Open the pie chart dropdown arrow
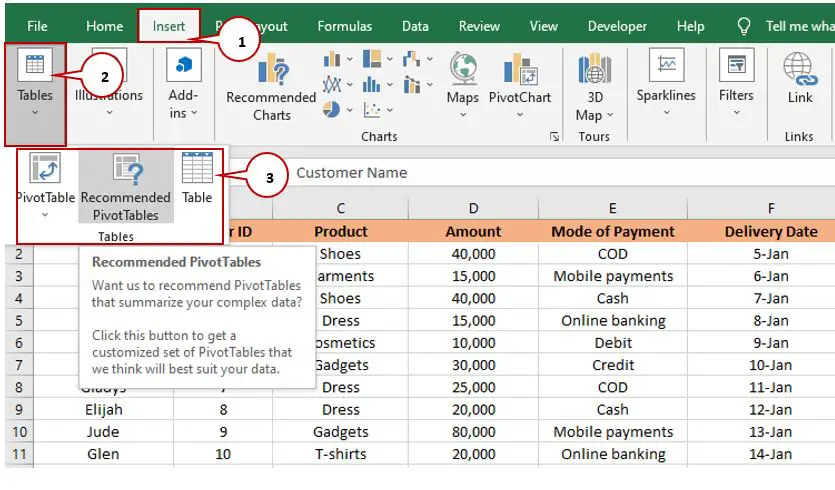This screenshot has width=835, height=490. pyautogui.click(x=349, y=110)
